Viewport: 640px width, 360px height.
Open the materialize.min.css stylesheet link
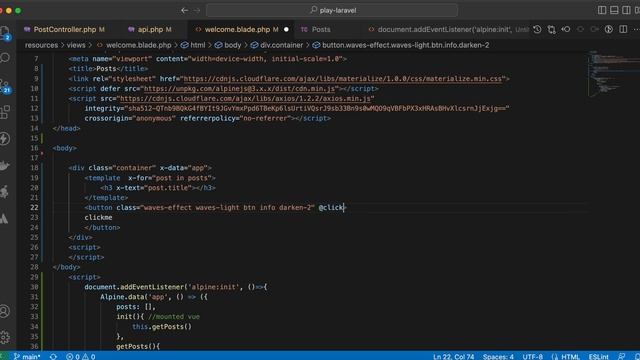tap(343, 79)
